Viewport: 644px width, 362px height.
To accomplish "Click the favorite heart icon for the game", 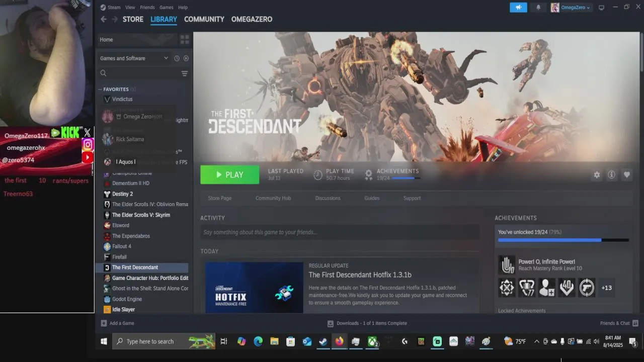I will 626,175.
